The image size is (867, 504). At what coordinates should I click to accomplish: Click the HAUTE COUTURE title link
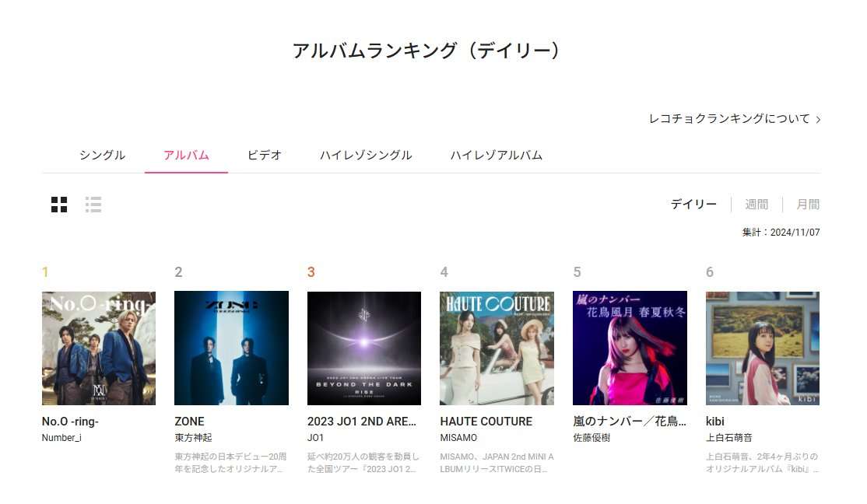pos(486,422)
